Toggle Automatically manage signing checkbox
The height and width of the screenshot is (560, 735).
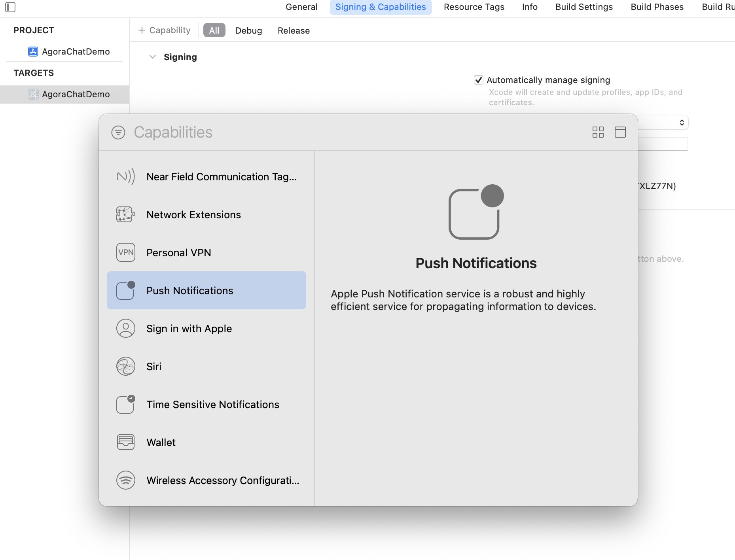tap(479, 80)
